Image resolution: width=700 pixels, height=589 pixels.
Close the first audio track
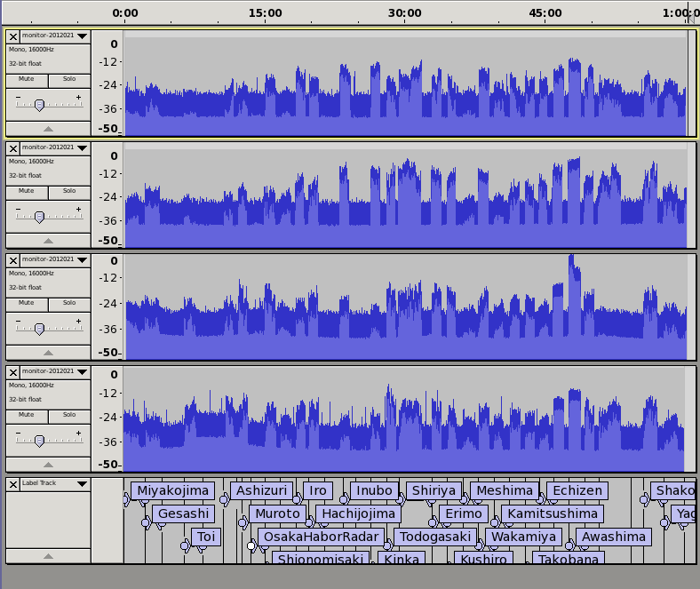pyautogui.click(x=12, y=36)
